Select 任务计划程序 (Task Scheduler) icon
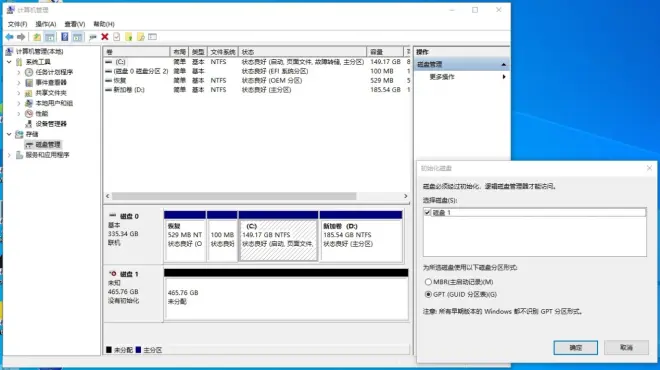Image resolution: width=660 pixels, height=370 pixels. 29,72
